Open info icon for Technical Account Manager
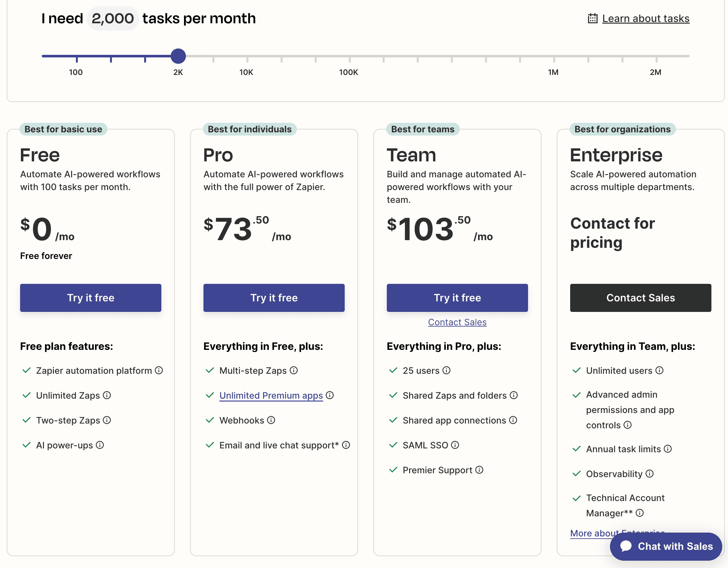728x568 pixels. (x=640, y=513)
